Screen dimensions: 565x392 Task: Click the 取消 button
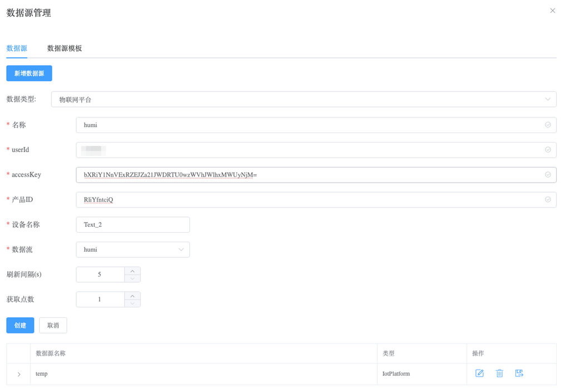(53, 325)
